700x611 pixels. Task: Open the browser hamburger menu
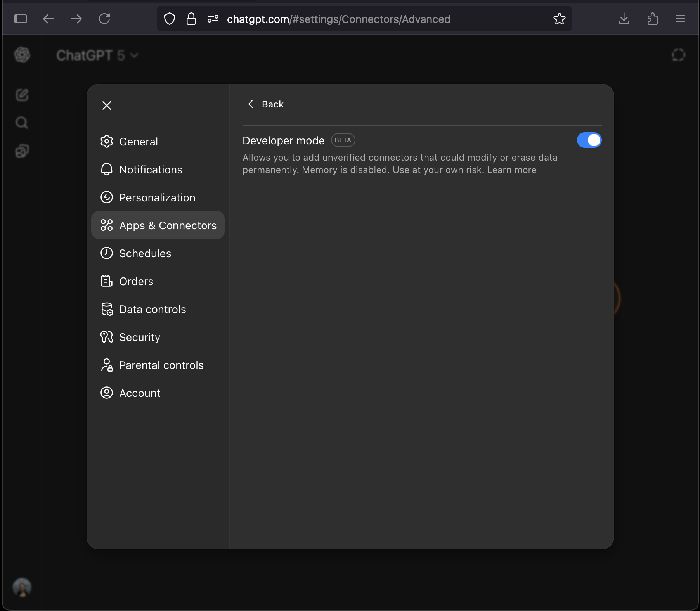point(680,19)
